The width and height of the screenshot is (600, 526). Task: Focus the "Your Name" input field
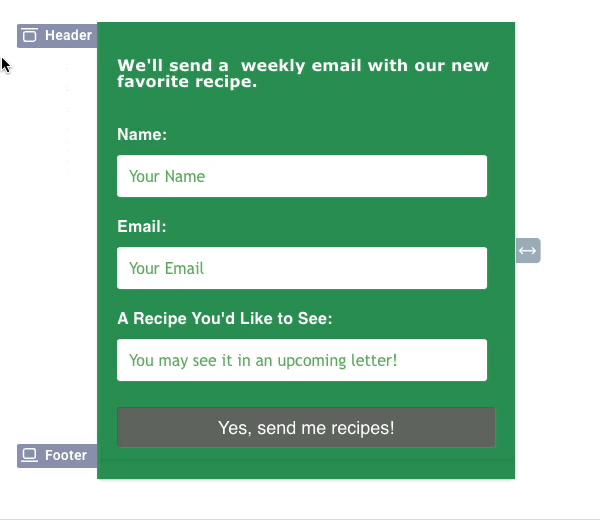302,176
